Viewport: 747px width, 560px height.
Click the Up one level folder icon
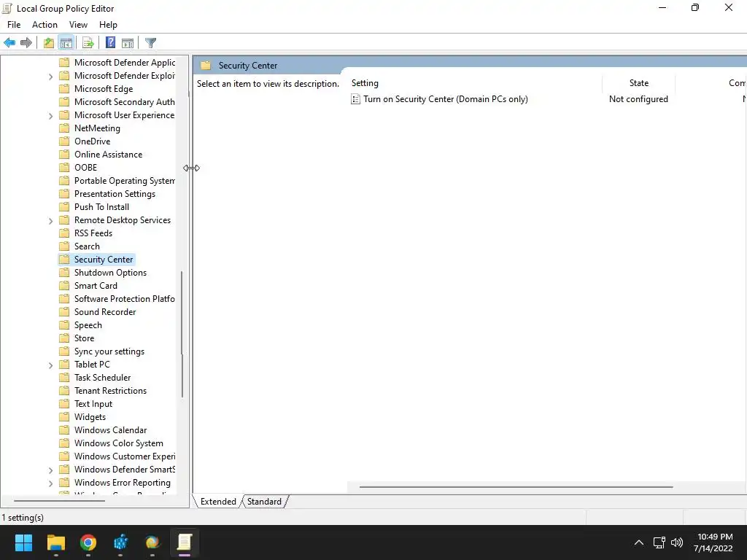tap(49, 43)
